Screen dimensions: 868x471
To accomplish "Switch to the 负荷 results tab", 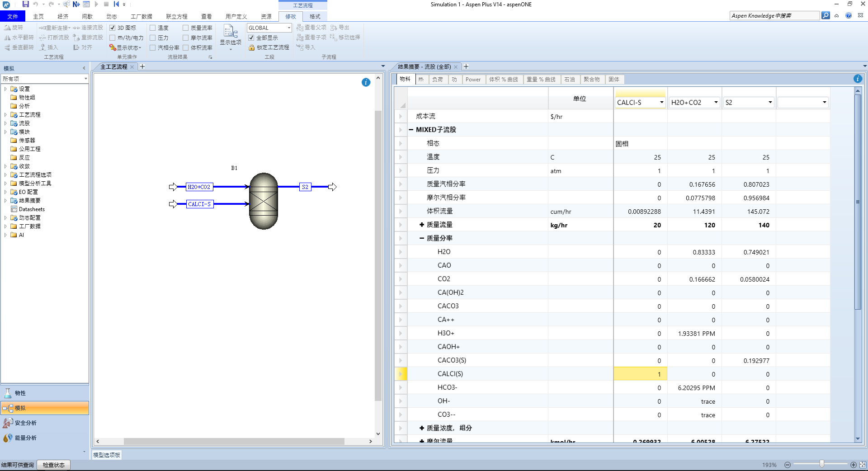I will pos(438,80).
